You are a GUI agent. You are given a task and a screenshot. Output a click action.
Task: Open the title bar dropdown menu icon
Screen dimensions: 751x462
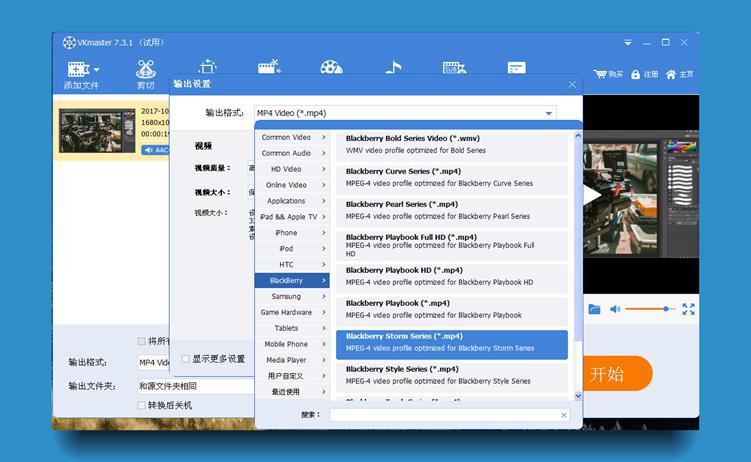point(627,43)
